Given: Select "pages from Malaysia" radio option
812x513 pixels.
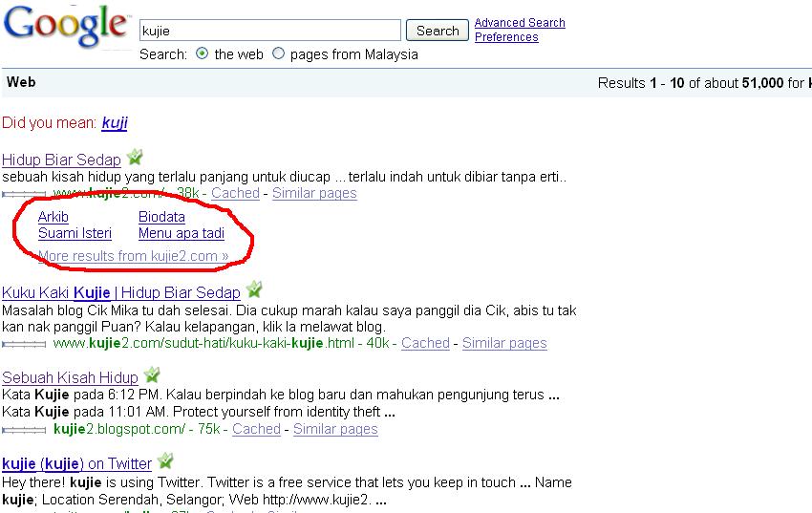Looking at the screenshot, I should [279, 54].
